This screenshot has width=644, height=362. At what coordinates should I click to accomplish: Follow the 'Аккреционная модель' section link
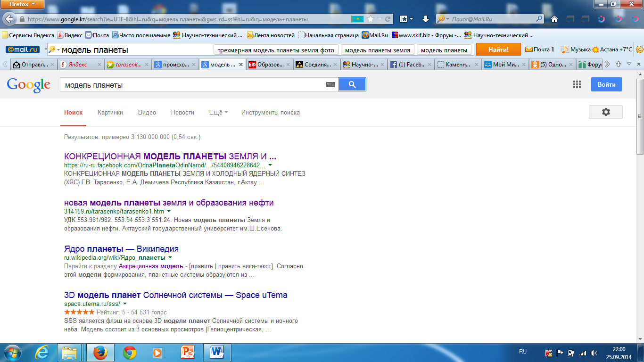pyautogui.click(x=151, y=266)
